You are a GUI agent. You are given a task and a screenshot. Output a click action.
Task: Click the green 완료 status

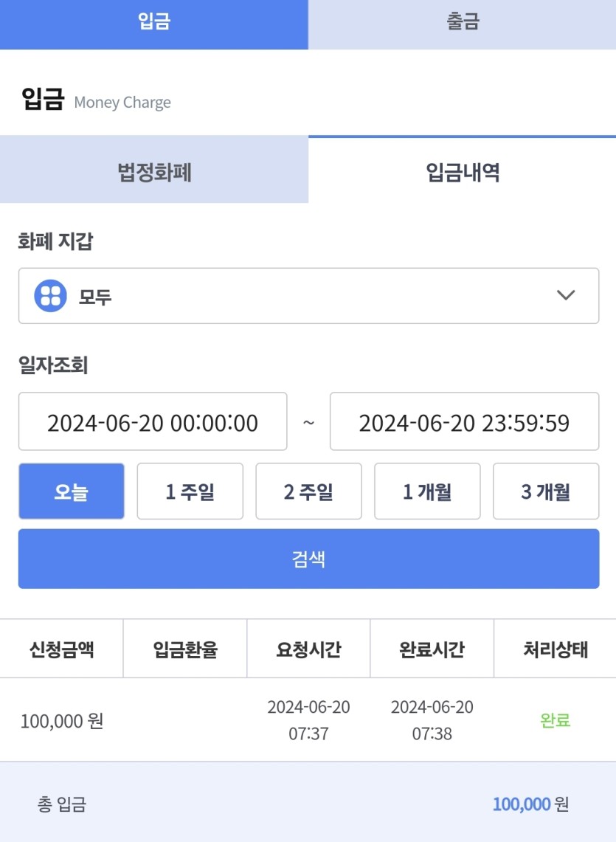point(556,720)
